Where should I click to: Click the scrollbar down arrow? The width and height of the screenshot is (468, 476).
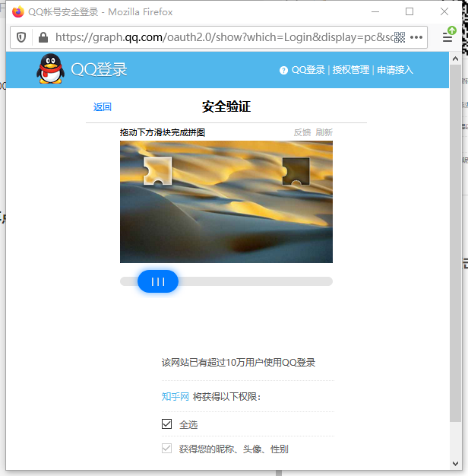click(x=455, y=464)
